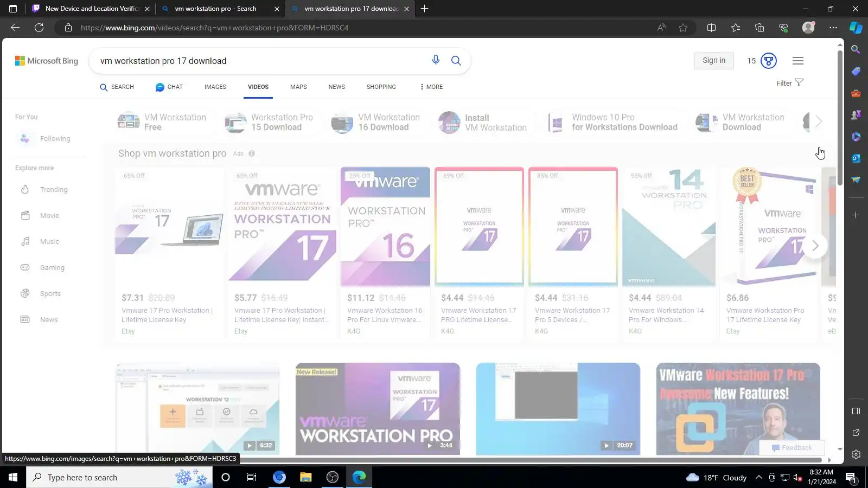The height and width of the screenshot is (488, 868).
Task: Click the Feedback button
Action: click(792, 447)
